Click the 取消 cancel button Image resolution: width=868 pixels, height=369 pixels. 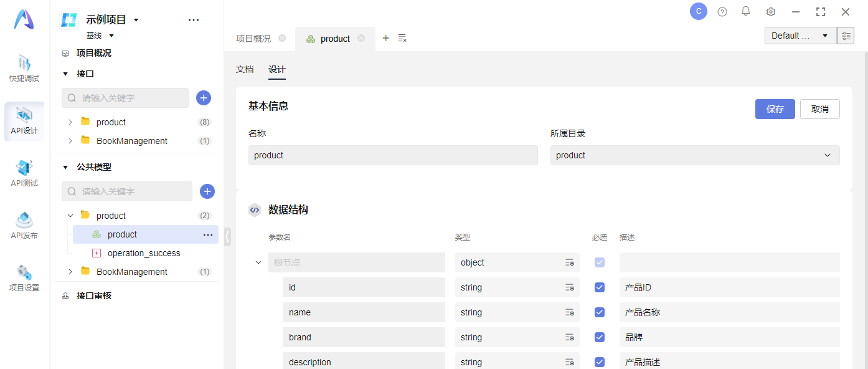820,109
